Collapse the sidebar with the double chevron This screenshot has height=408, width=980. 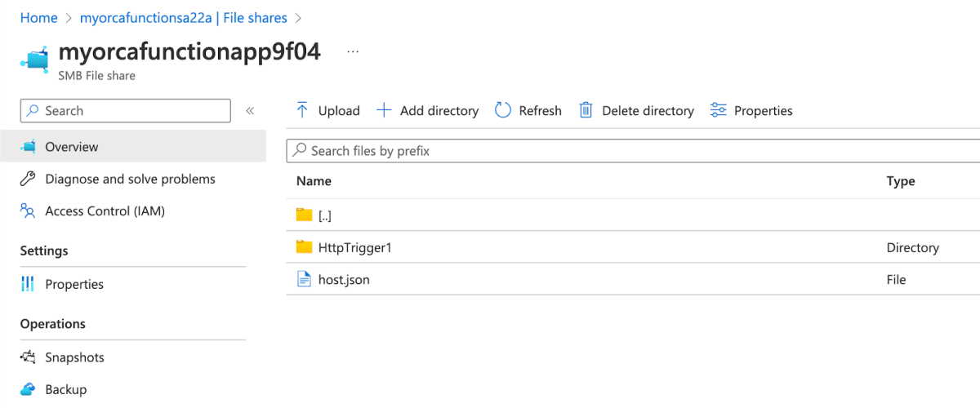click(251, 111)
